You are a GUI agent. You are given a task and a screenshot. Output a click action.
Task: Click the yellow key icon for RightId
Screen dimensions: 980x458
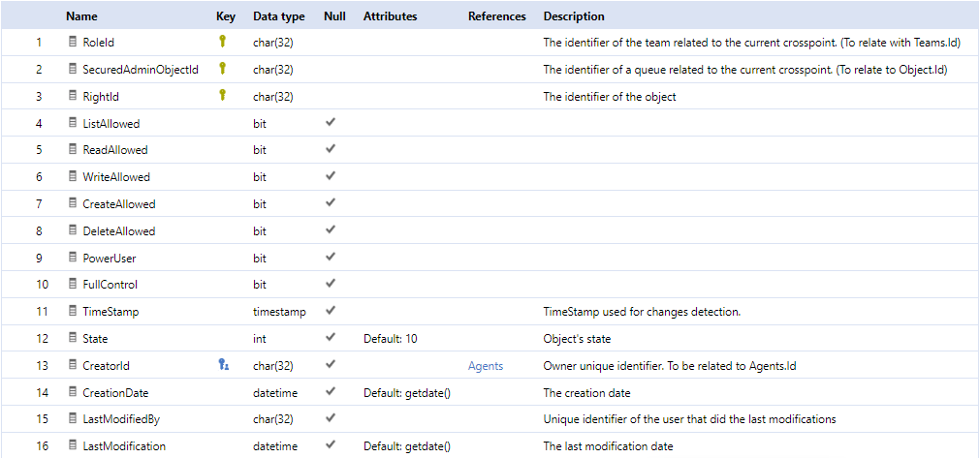coord(222,96)
